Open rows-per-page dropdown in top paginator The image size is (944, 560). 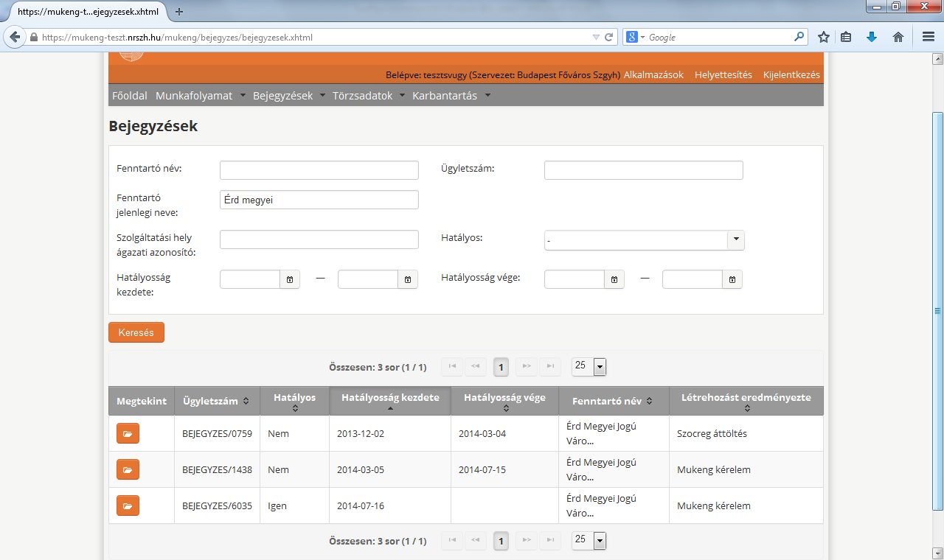(600, 366)
